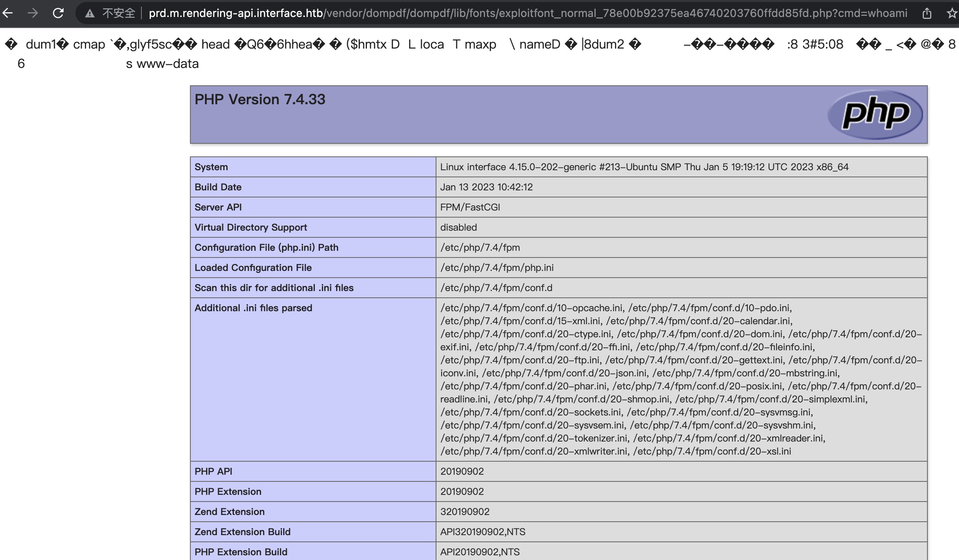Click the PHP Version 7.4.33 heading

260,100
